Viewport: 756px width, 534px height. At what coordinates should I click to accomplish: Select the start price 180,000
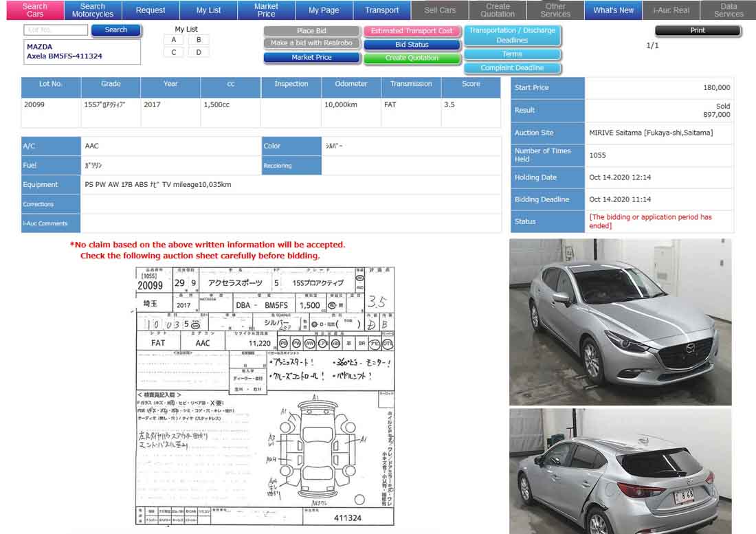click(x=716, y=88)
